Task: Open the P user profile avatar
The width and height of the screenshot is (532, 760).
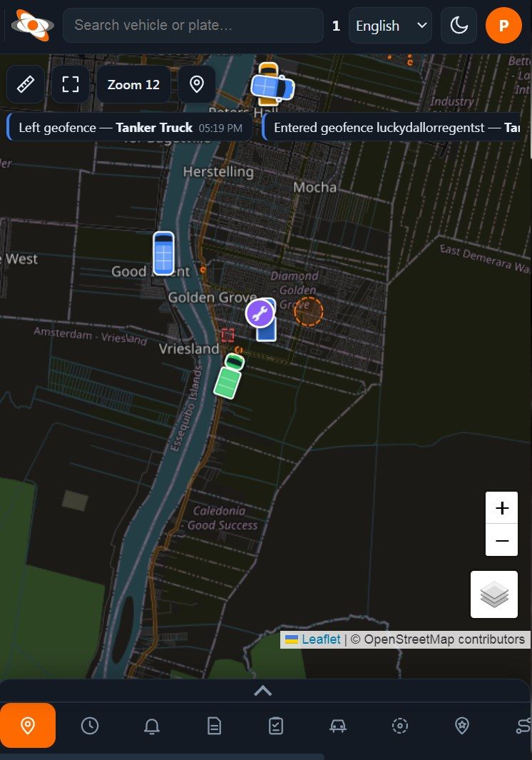Action: (503, 25)
